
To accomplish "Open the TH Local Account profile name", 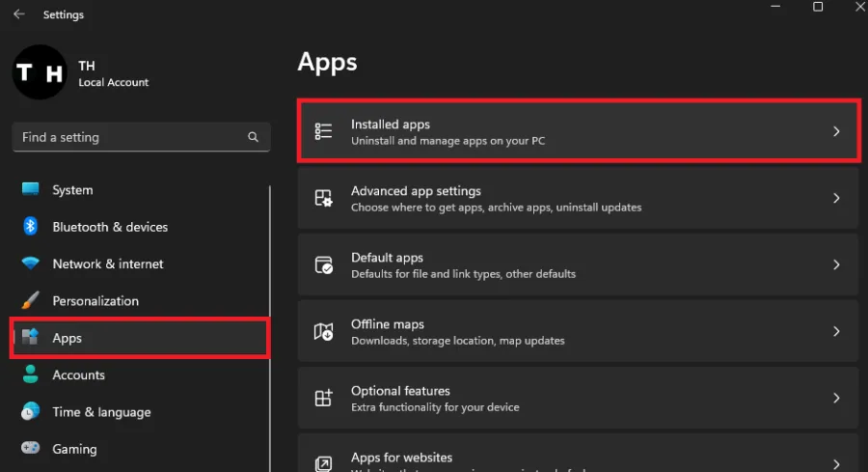I will pyautogui.click(x=113, y=73).
